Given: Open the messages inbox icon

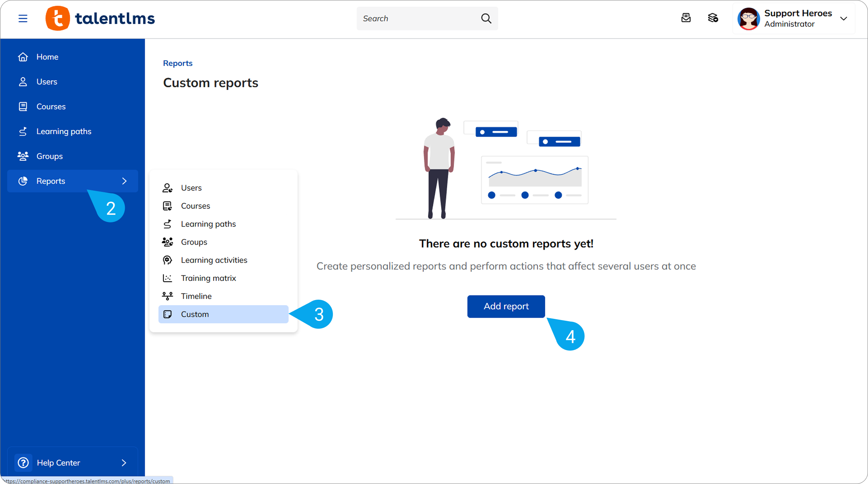Looking at the screenshot, I should pos(686,18).
